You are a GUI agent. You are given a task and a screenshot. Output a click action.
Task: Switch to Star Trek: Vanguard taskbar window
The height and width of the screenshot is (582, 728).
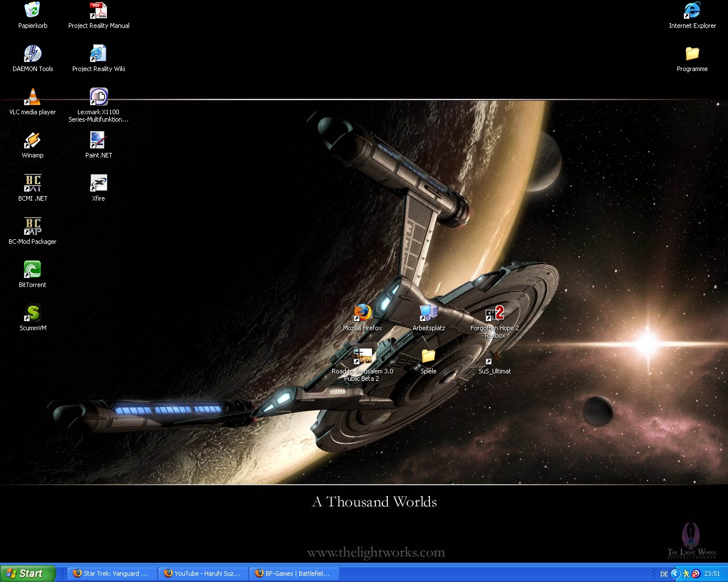pyautogui.click(x=112, y=573)
